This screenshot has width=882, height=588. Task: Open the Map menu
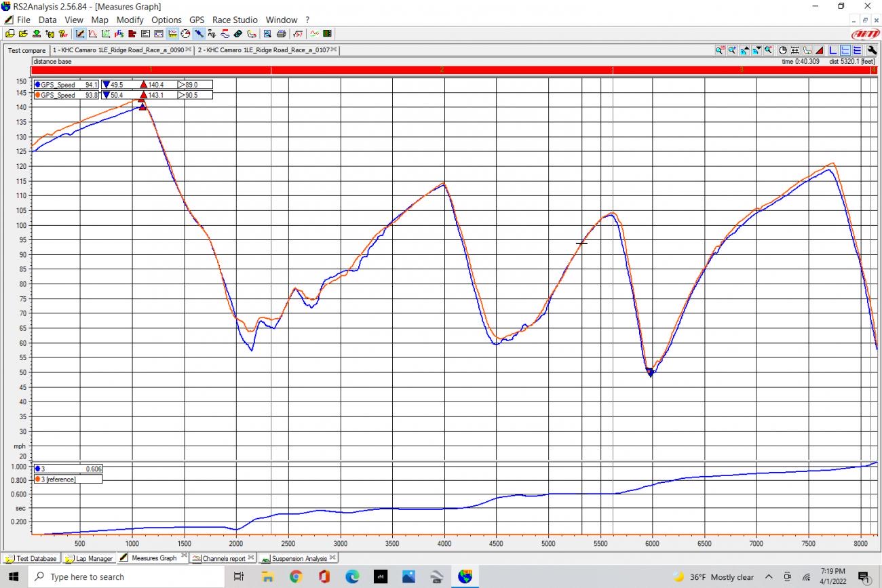click(x=100, y=20)
